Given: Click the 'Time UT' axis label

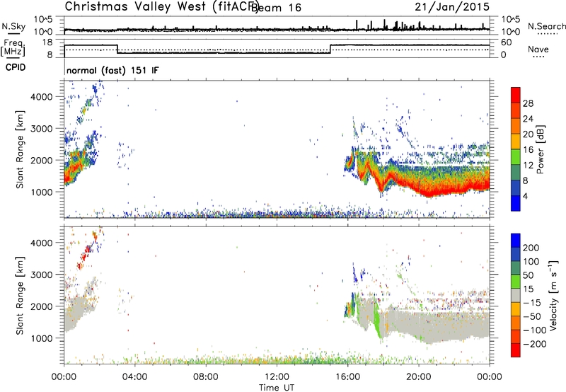Looking at the screenshot, I should coord(277,387).
